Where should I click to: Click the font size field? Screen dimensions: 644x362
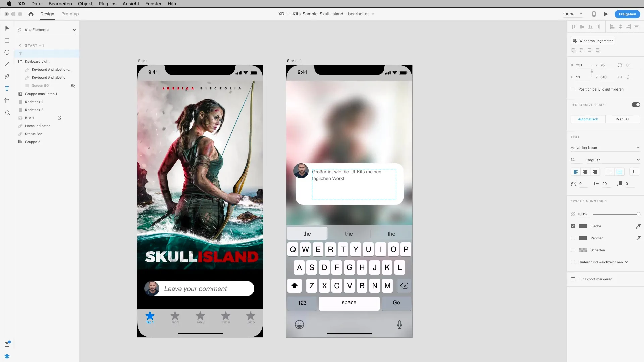[576, 160]
